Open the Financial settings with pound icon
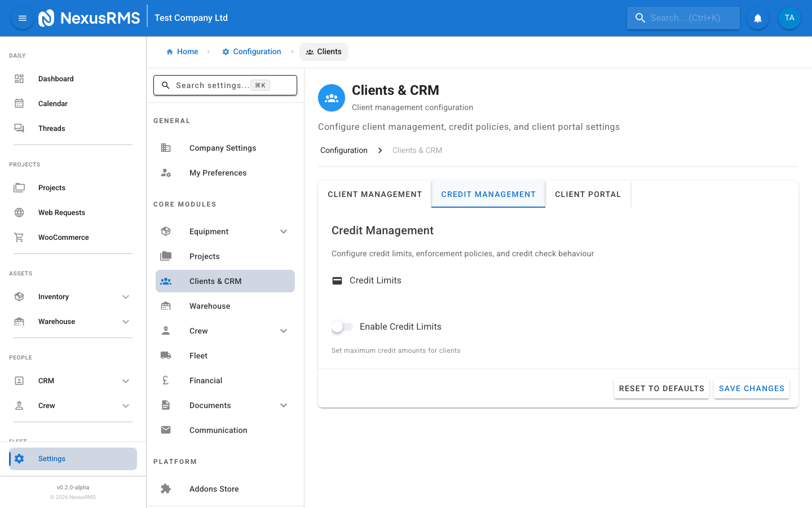This screenshot has height=508, width=812. point(165,380)
